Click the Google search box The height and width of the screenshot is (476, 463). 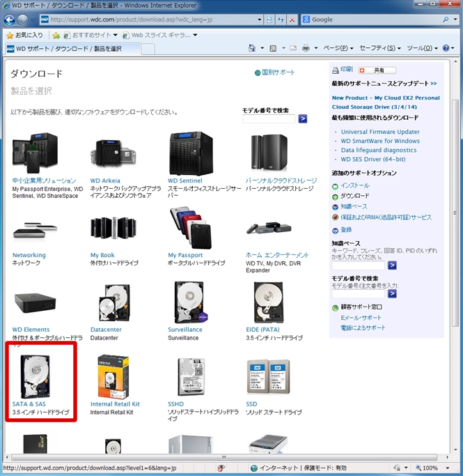point(376,20)
